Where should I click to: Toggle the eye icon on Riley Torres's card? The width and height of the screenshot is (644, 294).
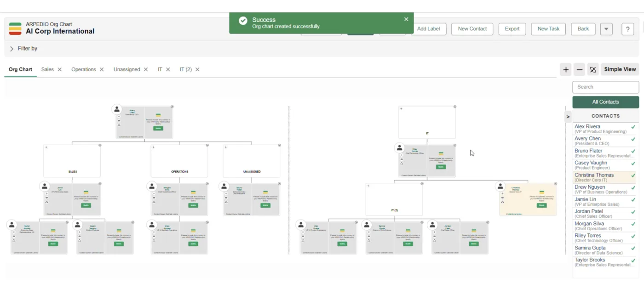pyautogui.click(x=402, y=159)
